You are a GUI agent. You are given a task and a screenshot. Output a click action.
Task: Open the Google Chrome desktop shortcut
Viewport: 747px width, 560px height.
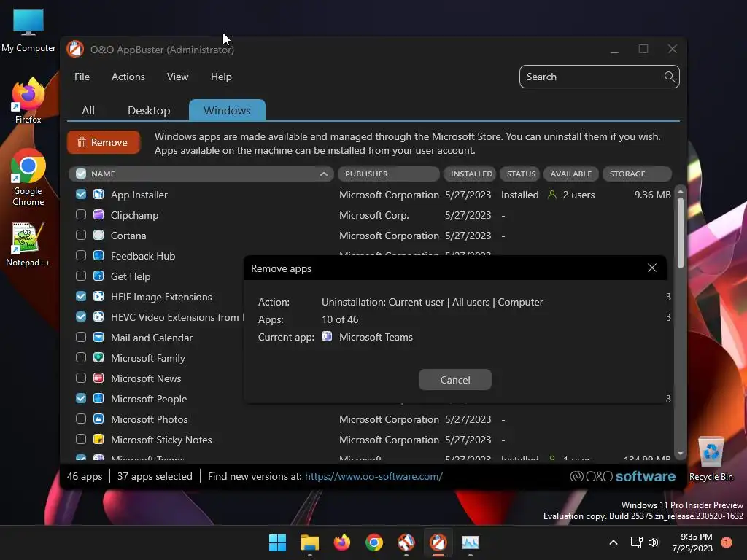pos(28,177)
